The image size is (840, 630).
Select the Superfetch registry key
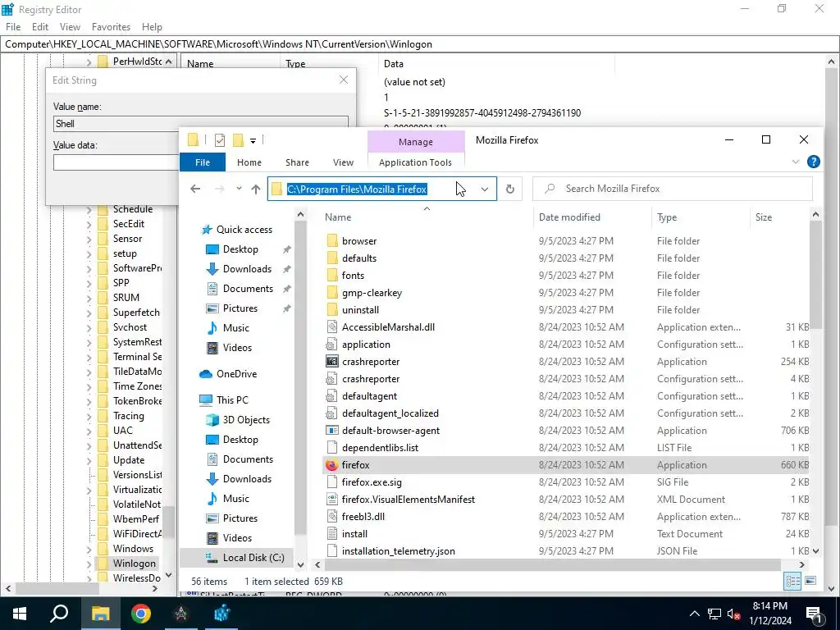pos(136,313)
